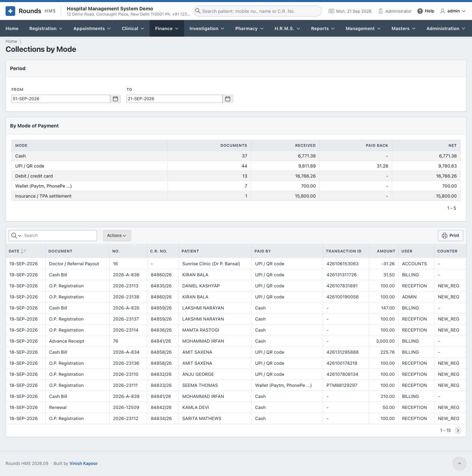Click the FROM date input field
Screen dimensions: 472x476
click(61, 99)
